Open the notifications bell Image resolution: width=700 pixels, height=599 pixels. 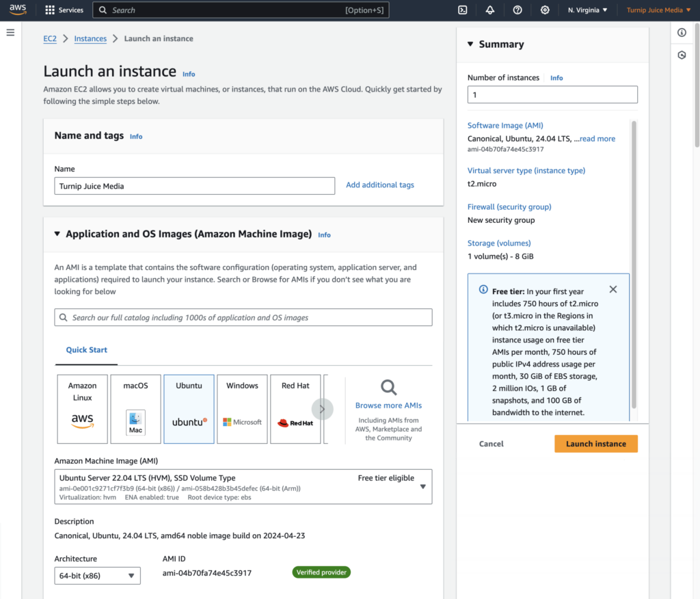[x=489, y=10]
